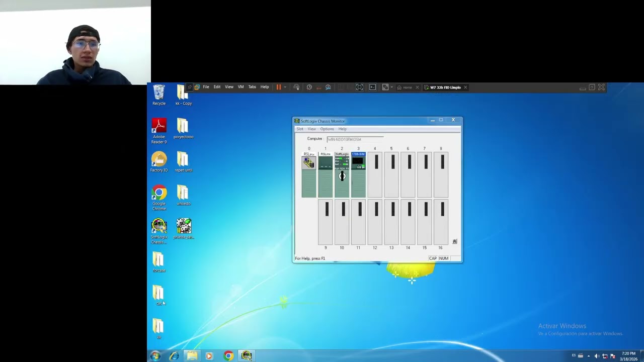The image size is (644, 362).
Task: Click the chassis double-chevron icon at bottom right
Action: [x=455, y=241]
